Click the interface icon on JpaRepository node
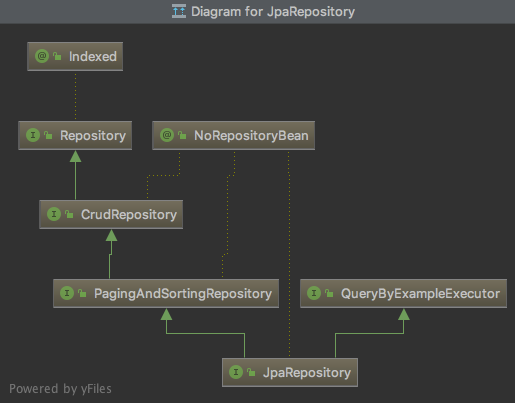The width and height of the screenshot is (515, 403). 236,372
